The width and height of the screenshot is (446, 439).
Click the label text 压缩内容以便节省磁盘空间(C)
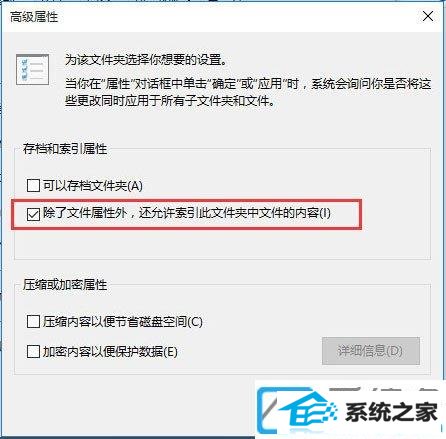pos(122,322)
